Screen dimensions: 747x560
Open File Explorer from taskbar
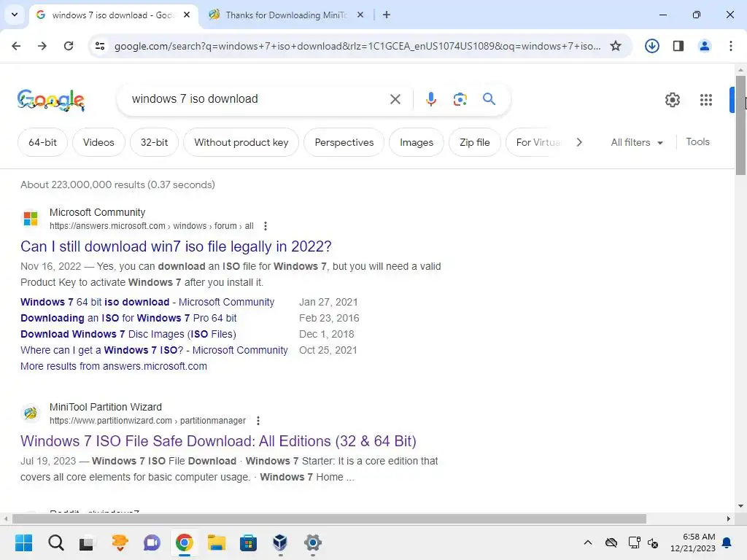[216, 542]
